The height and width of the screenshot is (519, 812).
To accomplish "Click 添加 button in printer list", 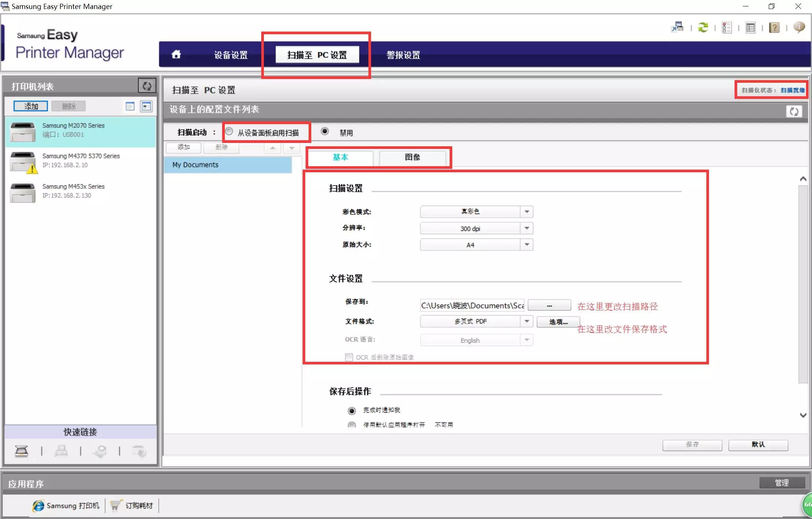I will [31, 106].
